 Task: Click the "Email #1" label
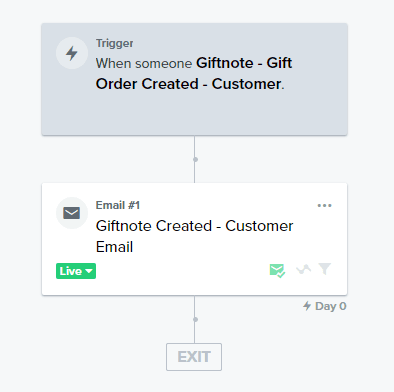tap(118, 205)
